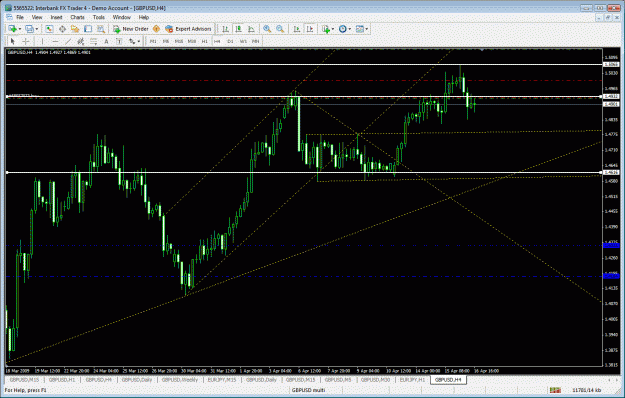The image size is (625, 398).
Task: Switch to the GBPUSD,Weekly chart tab
Action: (x=179, y=380)
